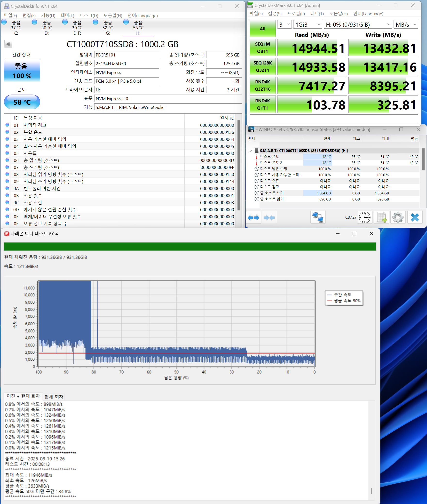Image resolution: width=427 pixels, height=504 pixels.
Task: Click the All benchmark button
Action: [x=262, y=29]
